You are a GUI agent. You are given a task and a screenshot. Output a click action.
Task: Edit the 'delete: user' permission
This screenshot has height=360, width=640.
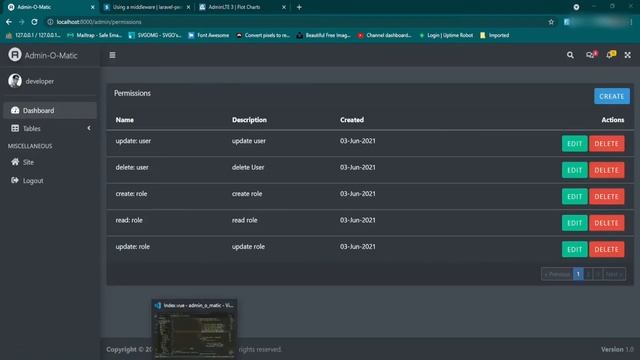(574, 170)
